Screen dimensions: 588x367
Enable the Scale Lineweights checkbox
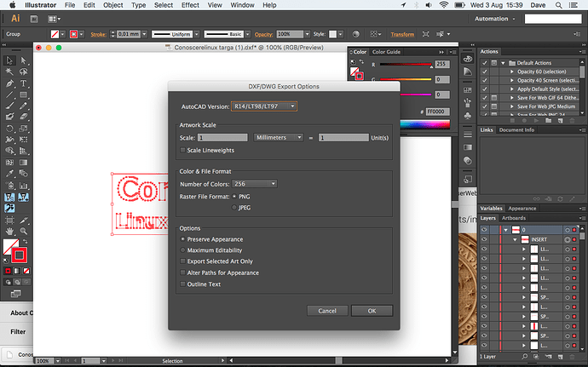click(x=182, y=151)
